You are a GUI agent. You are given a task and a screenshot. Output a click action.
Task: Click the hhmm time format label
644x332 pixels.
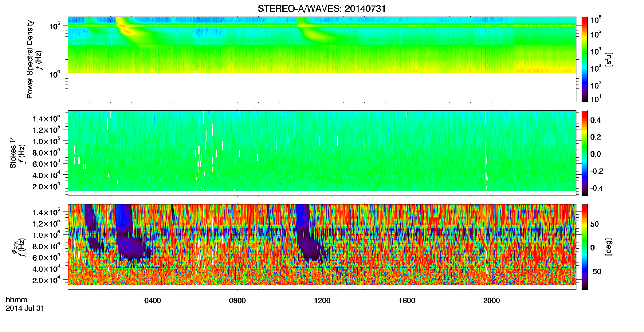tap(16, 300)
